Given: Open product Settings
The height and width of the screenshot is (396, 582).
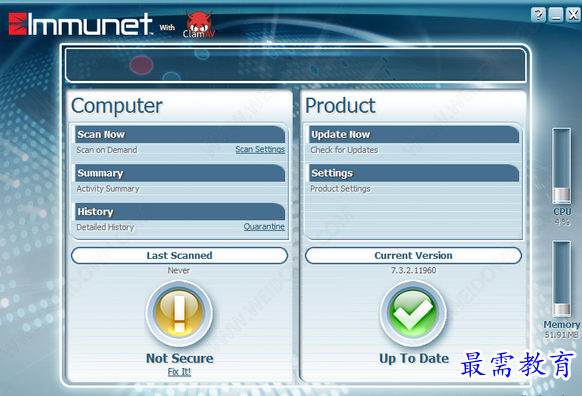Looking at the screenshot, I should [x=414, y=173].
